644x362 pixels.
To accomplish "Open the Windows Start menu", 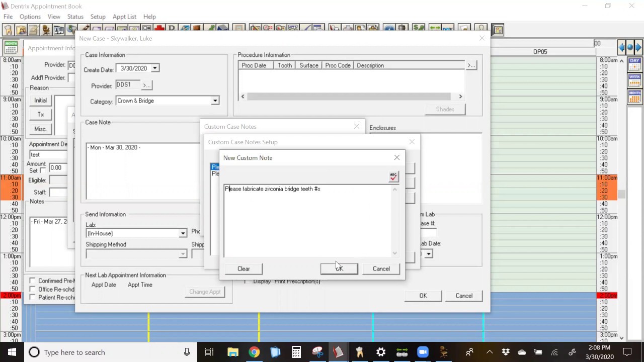I will click(x=12, y=352).
